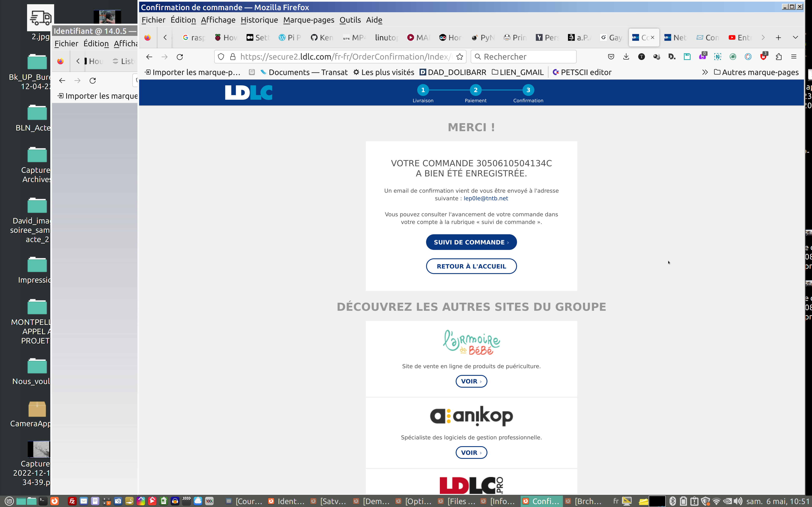Click the lep0le@tntb.net email link
The height and width of the screenshot is (507, 812).
[486, 198]
